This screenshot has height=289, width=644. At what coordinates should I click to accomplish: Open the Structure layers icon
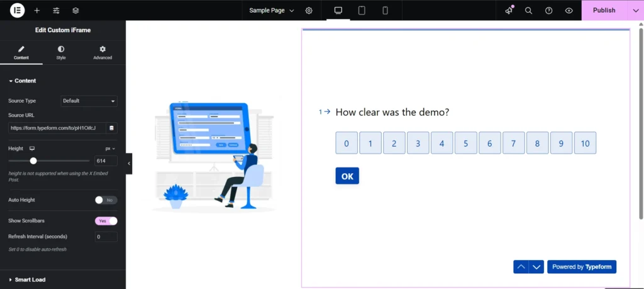pos(75,10)
